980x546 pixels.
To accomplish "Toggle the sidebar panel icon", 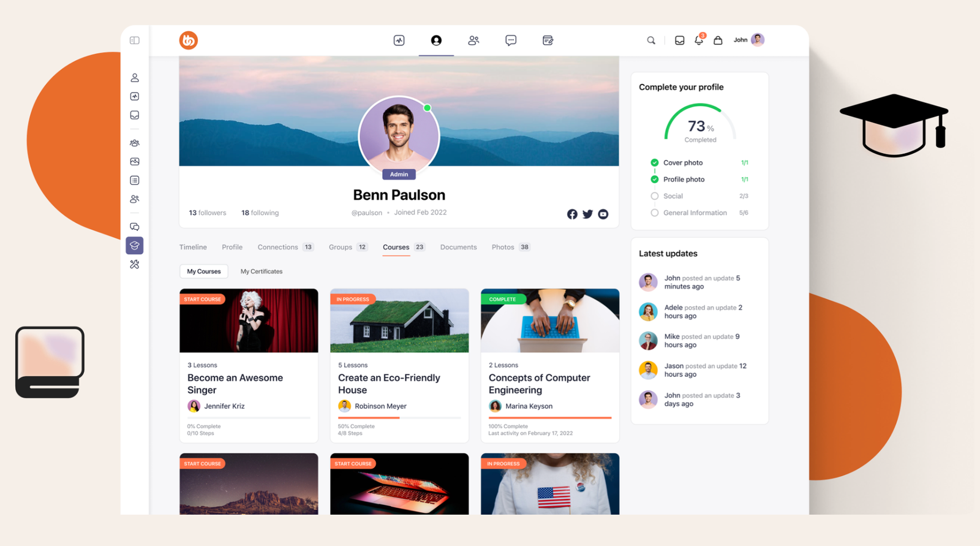I will coord(135,40).
